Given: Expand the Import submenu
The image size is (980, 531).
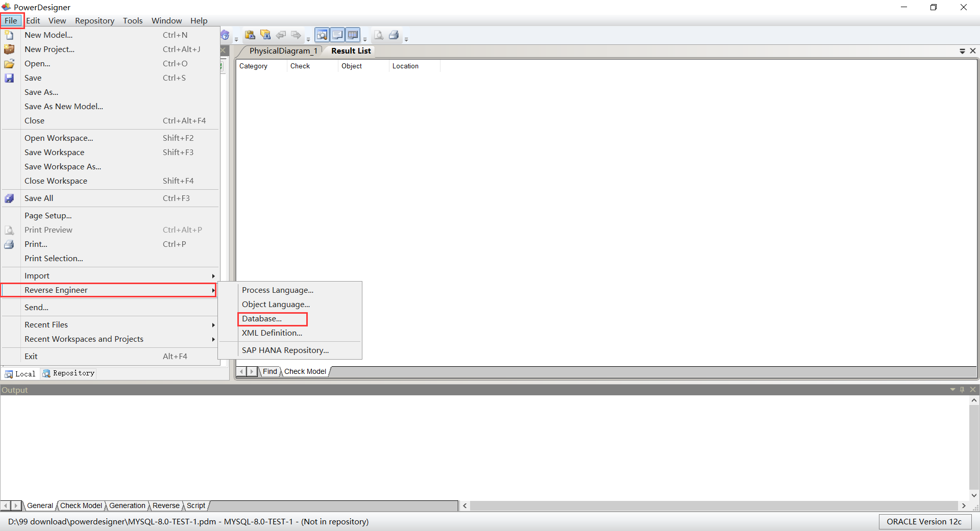Looking at the screenshot, I should 77,275.
